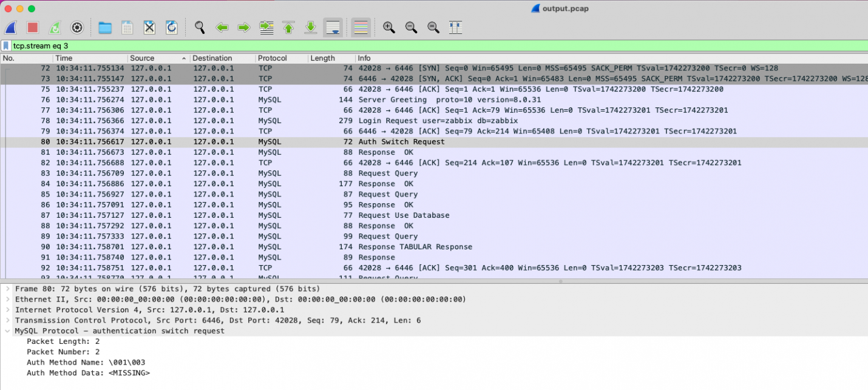
Task: Expand the Ethernet II details row
Action: point(8,299)
